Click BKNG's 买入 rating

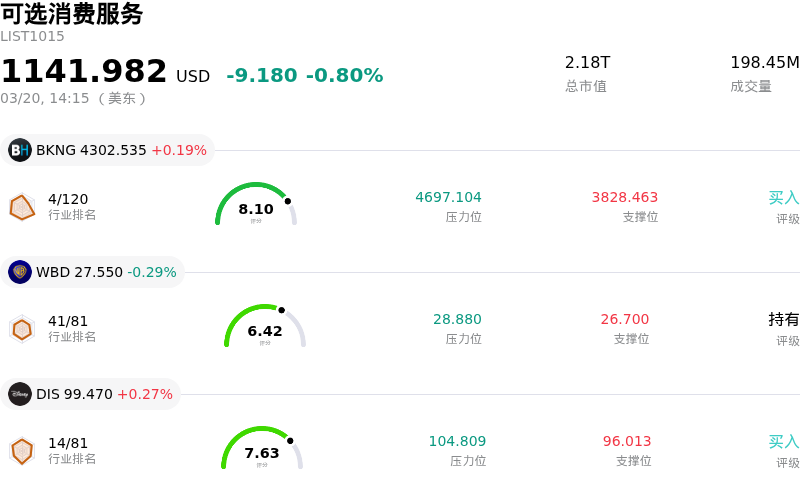[x=784, y=198]
